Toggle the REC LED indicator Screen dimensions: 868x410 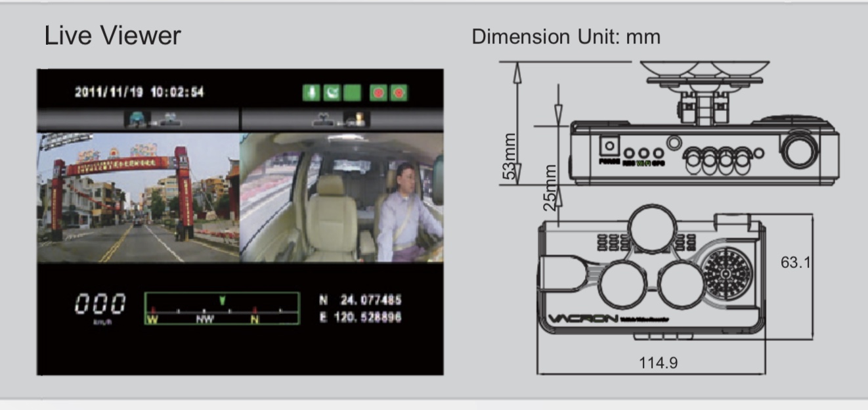coord(629,152)
